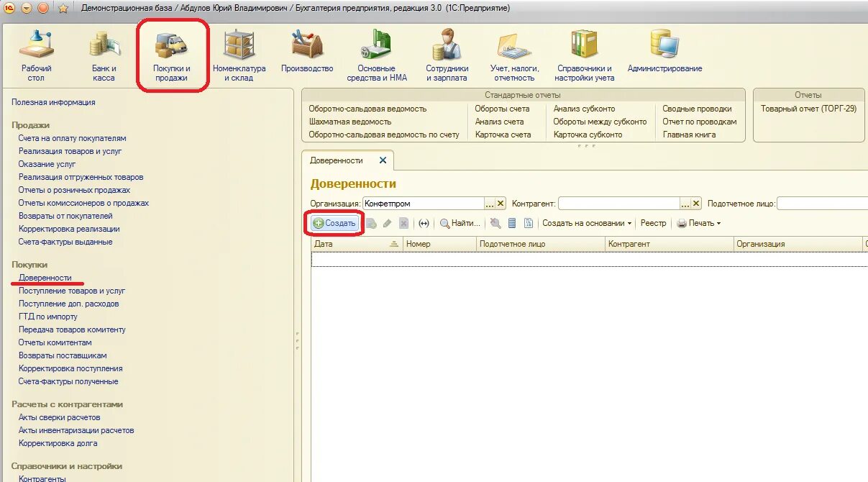868x482 pixels.
Task: Open Поступление товаров и услуг
Action: coord(72,291)
